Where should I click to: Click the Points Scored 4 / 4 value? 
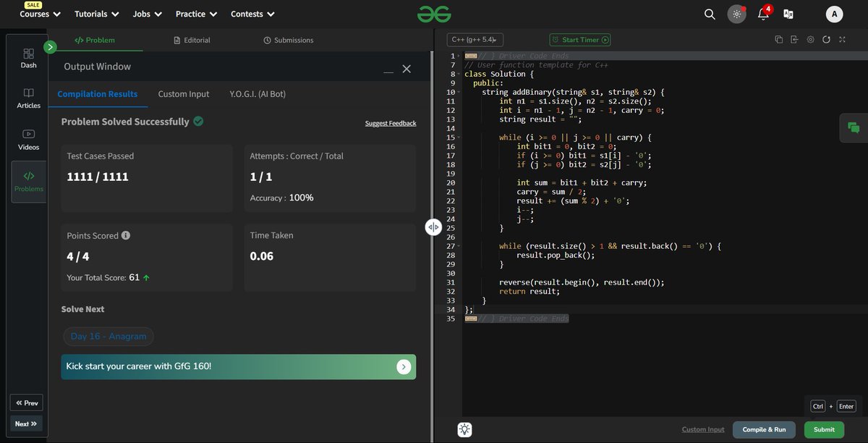[78, 256]
